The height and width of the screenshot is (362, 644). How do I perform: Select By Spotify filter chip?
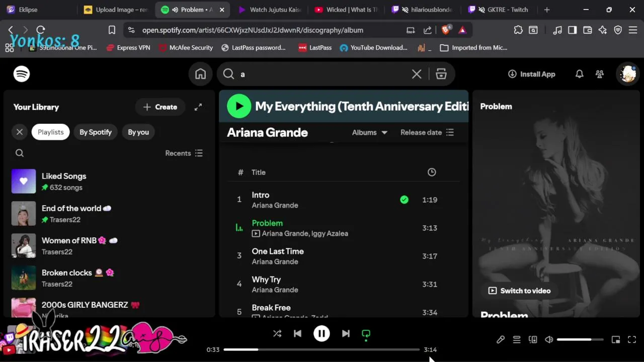[96, 132]
